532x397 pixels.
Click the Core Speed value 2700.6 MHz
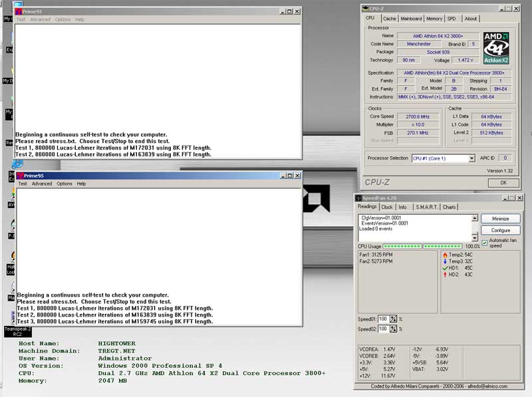418,116
